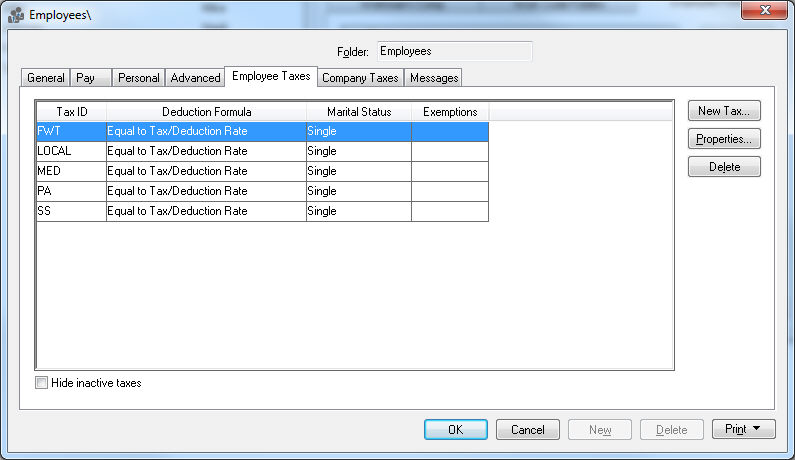Open tax Properties button
Viewport: 795px width, 460px height.
point(724,139)
